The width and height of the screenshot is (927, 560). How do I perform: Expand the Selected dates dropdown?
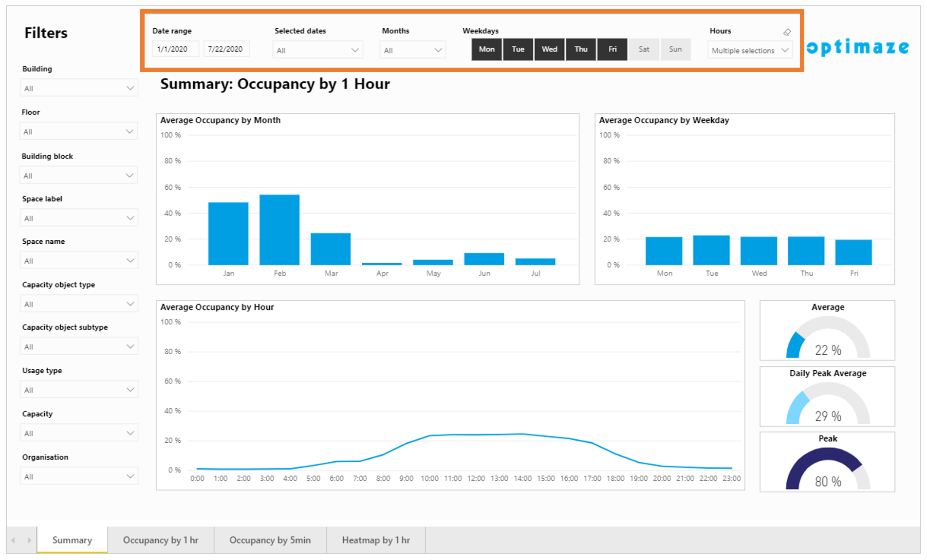tap(317, 50)
